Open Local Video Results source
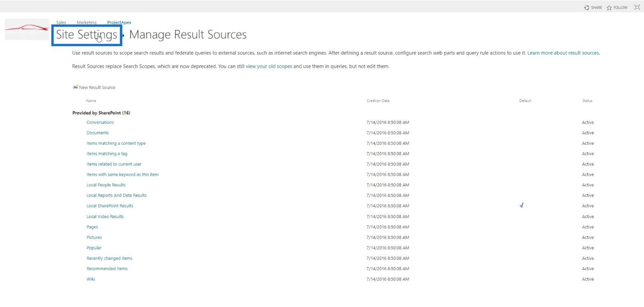This screenshot has width=644, height=307. (x=105, y=216)
